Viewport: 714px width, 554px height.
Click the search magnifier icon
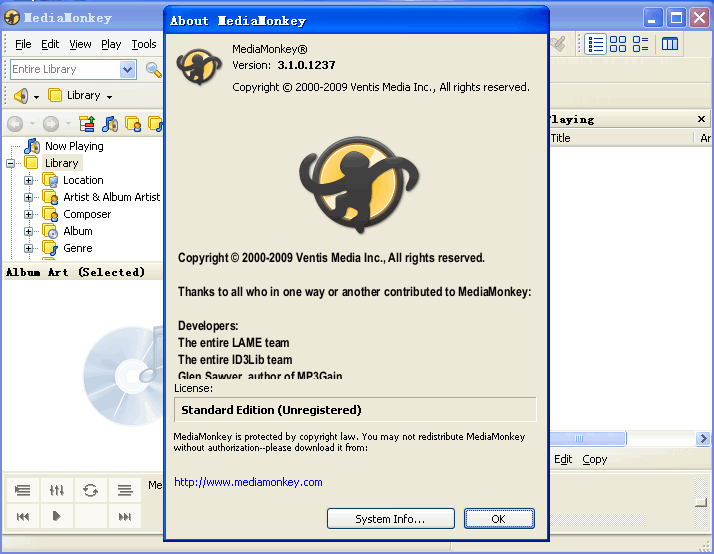153,69
